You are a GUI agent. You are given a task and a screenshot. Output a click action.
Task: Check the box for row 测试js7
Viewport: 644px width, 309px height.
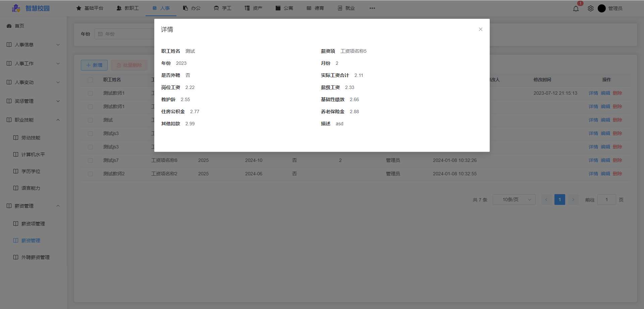tap(90, 161)
